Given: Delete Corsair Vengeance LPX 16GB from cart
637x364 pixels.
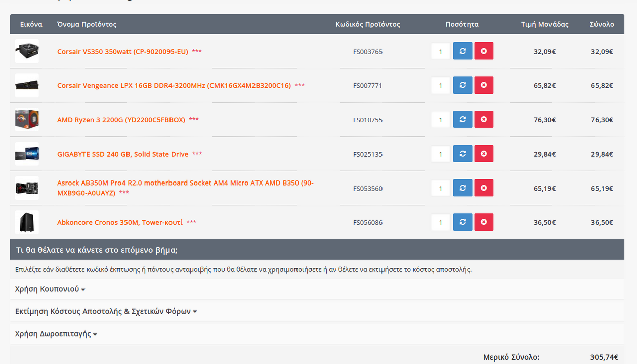Looking at the screenshot, I should click(484, 85).
